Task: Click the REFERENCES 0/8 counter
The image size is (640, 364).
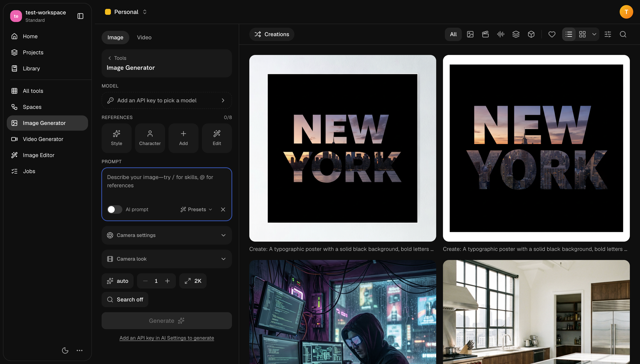Action: click(228, 117)
